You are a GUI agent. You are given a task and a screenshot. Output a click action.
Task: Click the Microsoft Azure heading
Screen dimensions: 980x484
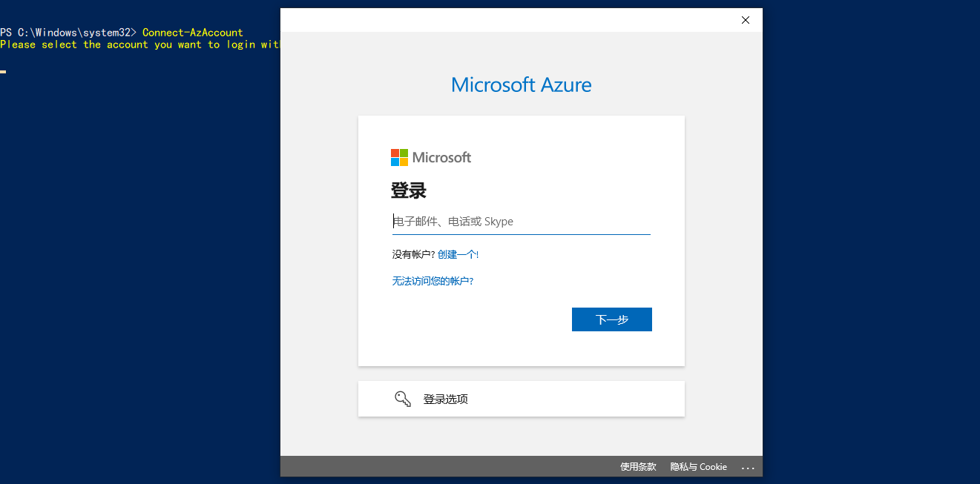click(521, 84)
